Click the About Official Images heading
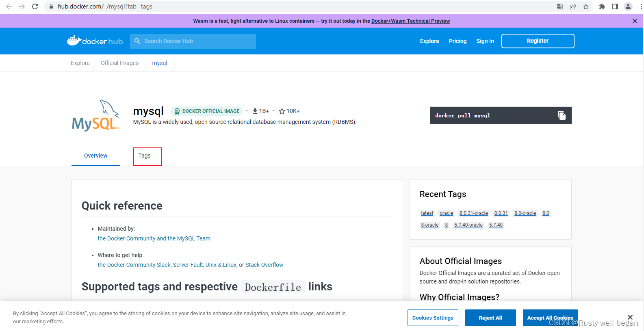The image size is (644, 331). pyautogui.click(x=461, y=261)
